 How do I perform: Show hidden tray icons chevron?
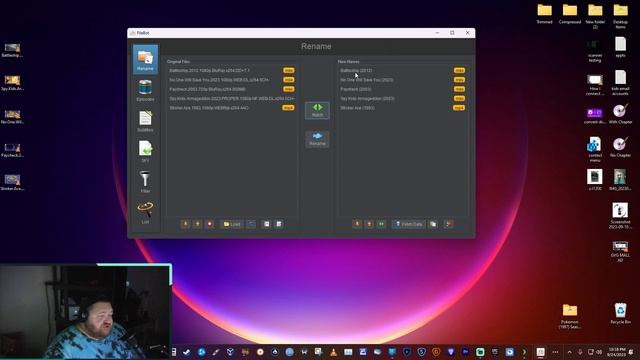pyautogui.click(x=569, y=352)
